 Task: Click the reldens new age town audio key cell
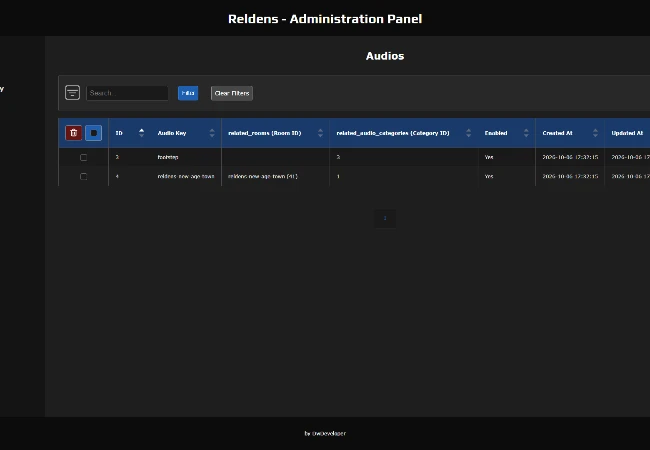point(186,176)
